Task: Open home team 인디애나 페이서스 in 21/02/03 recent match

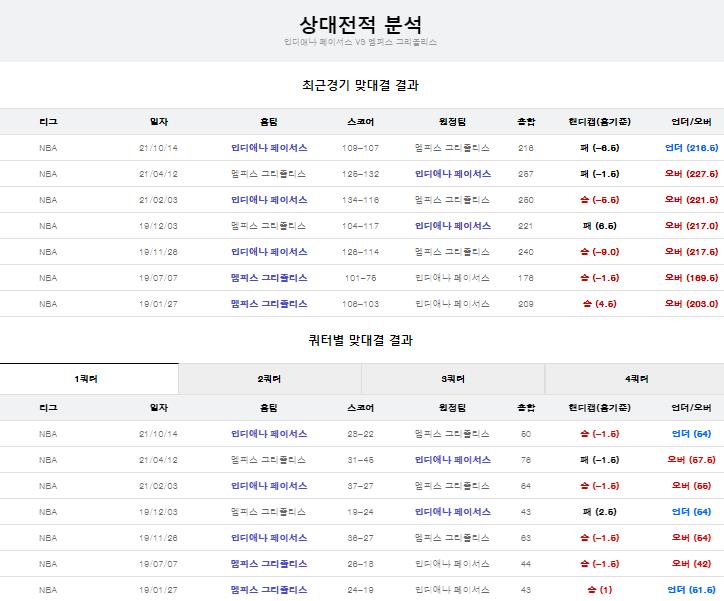Action: 269,200
